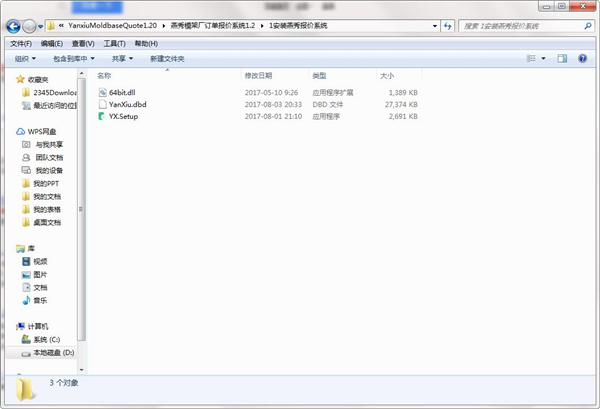Select 本地磁盘 (D:) in the navigation pane
This screenshot has width=600, height=409.
(x=53, y=352)
